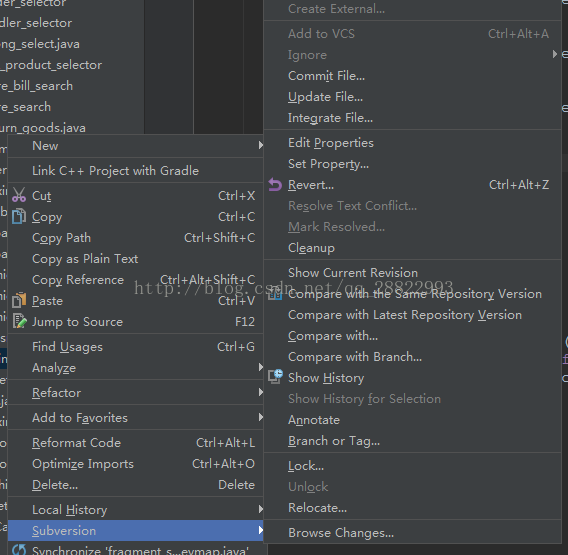Expand the Local History submenu arrow
The image size is (568, 555).
tap(260, 509)
